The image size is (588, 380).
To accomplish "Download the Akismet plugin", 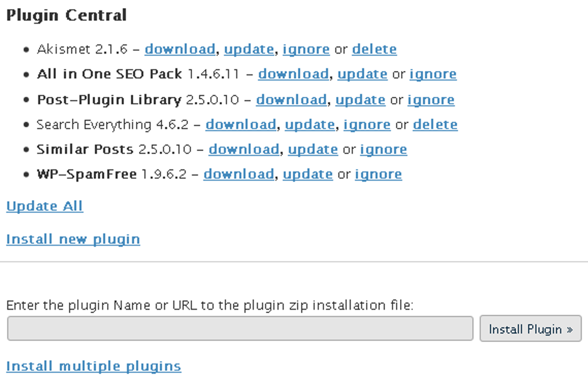I will pyautogui.click(x=179, y=49).
